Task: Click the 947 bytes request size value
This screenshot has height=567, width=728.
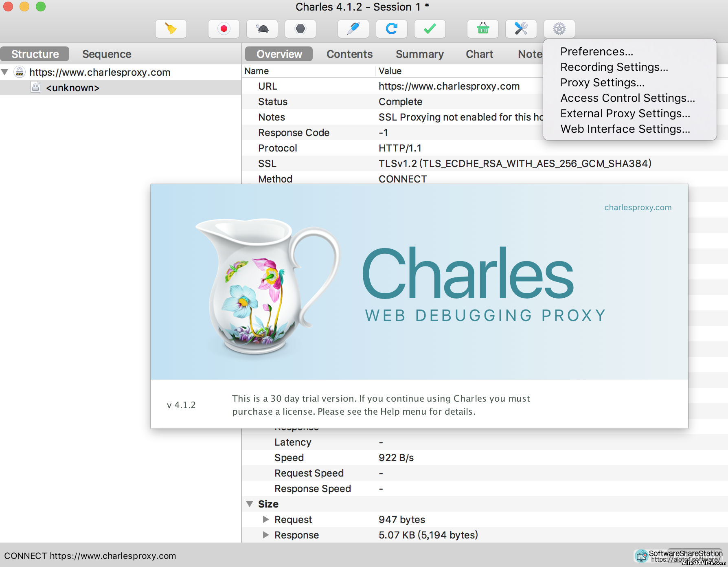Action: tap(401, 519)
